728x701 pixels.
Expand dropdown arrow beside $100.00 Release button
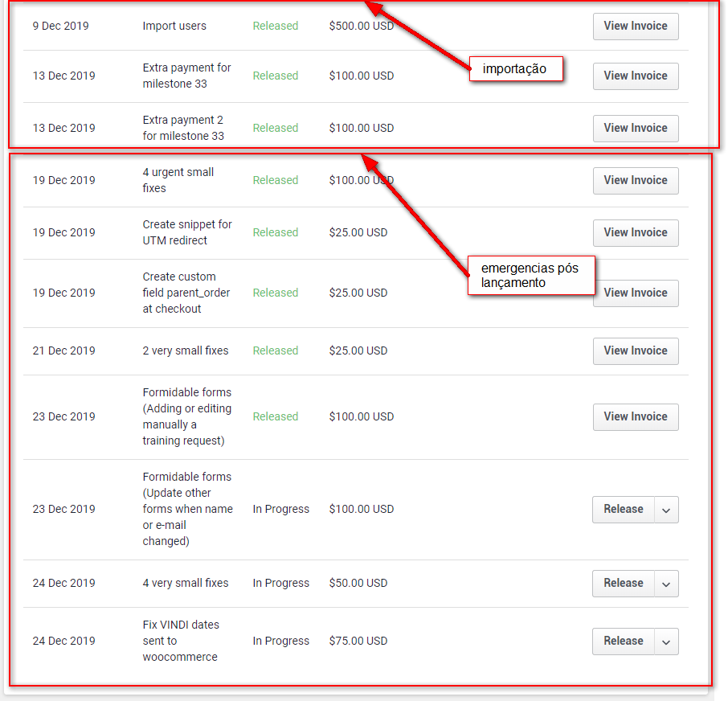[x=666, y=510]
